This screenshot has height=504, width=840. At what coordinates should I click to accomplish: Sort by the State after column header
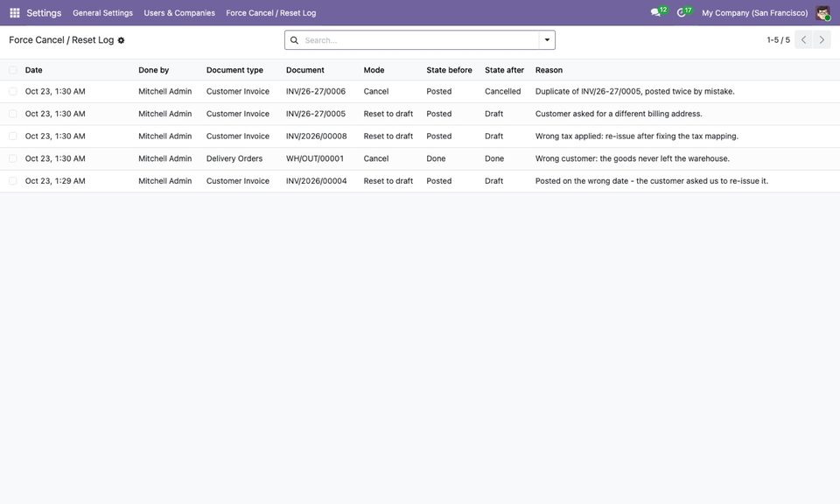pyautogui.click(x=505, y=70)
